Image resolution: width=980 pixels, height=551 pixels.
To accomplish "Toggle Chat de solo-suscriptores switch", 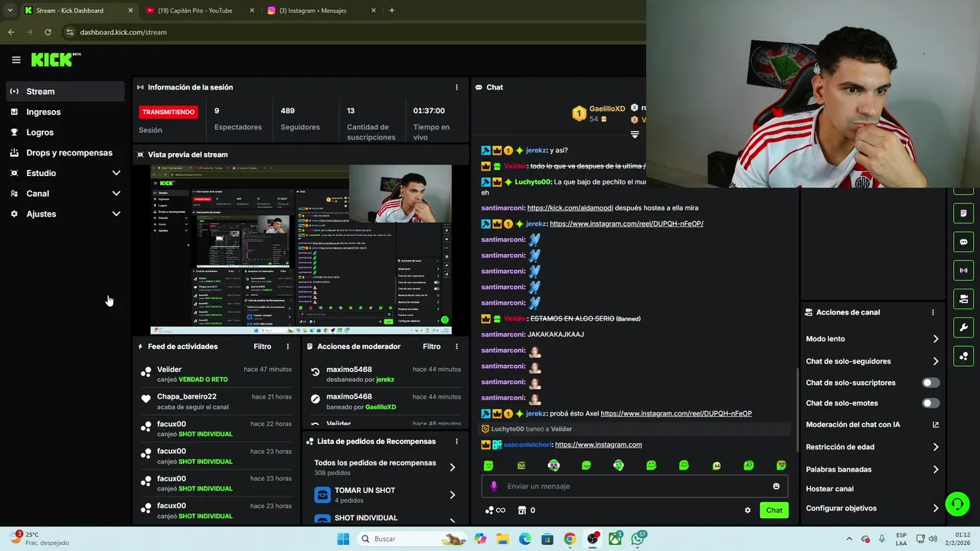I will point(930,383).
